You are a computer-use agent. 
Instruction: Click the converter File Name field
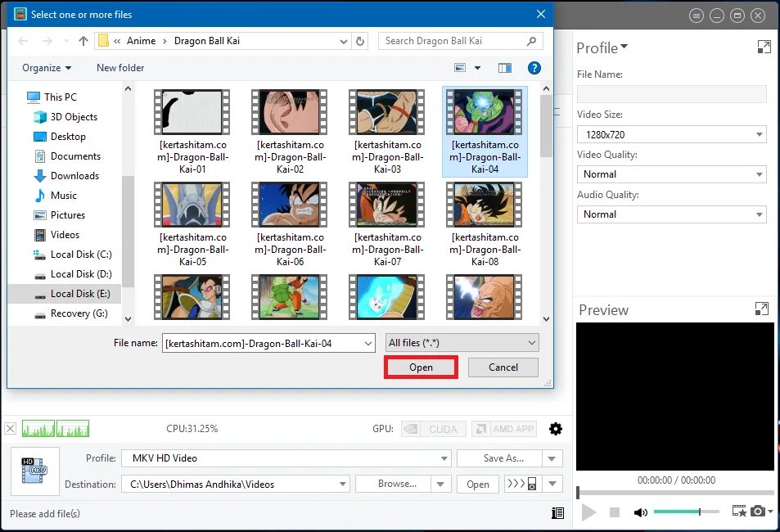pyautogui.click(x=672, y=94)
